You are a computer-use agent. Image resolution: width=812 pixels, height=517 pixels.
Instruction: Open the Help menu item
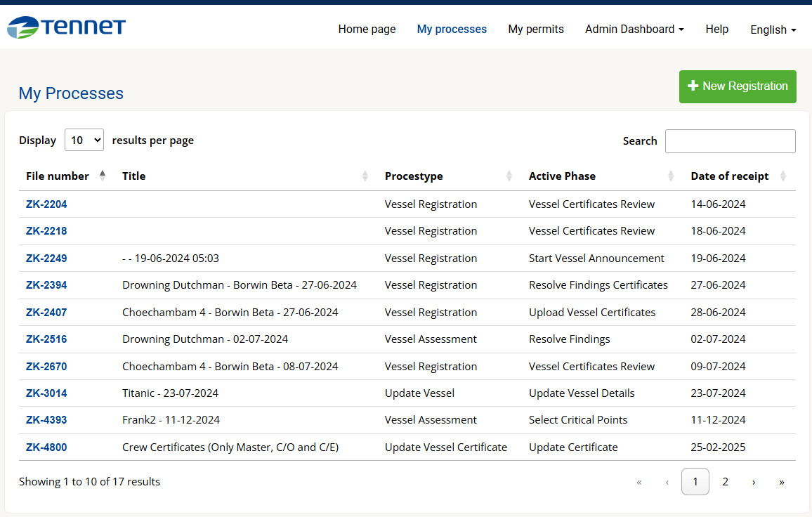tap(716, 30)
